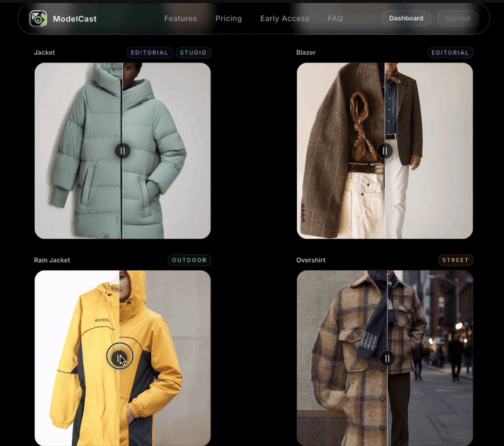Open the Pricing page from the navbar
The image size is (504, 446).
pos(228,18)
